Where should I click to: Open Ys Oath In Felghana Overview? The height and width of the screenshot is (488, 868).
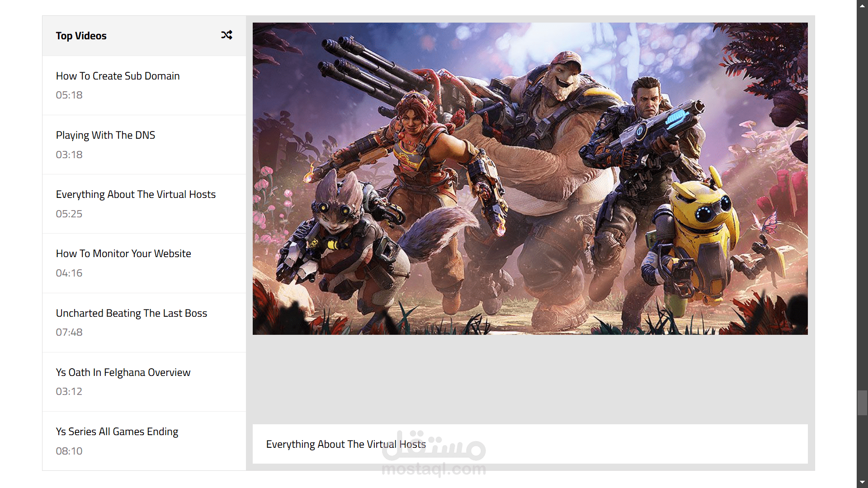(123, 372)
